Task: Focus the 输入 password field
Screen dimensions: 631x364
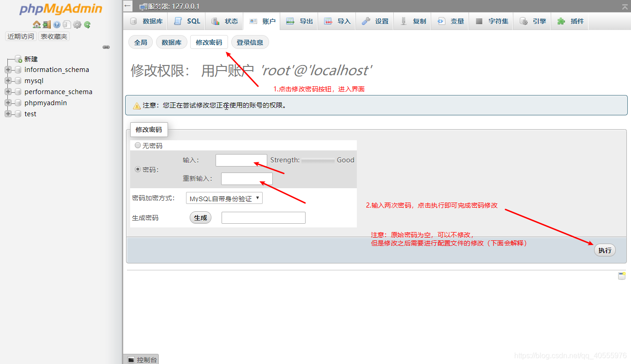Action: (241, 160)
